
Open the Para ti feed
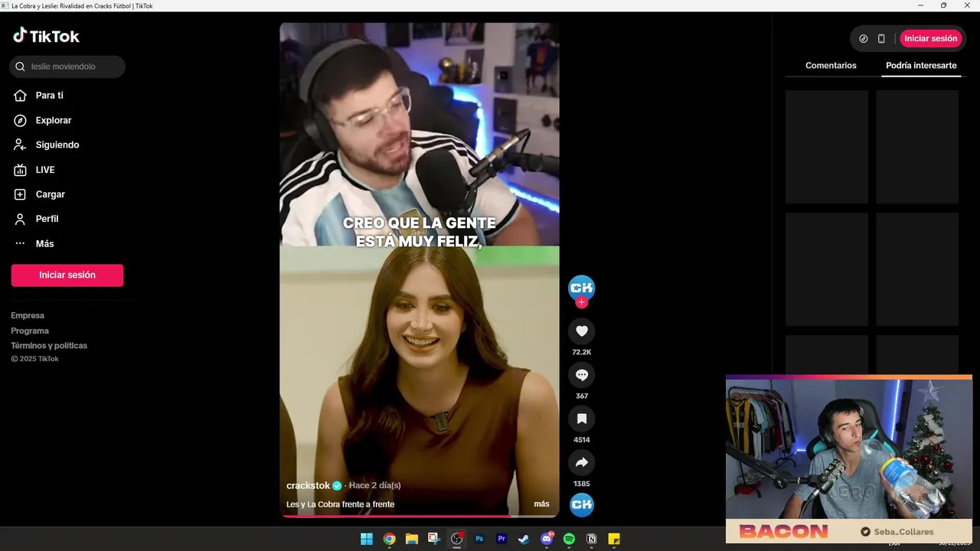point(49,96)
